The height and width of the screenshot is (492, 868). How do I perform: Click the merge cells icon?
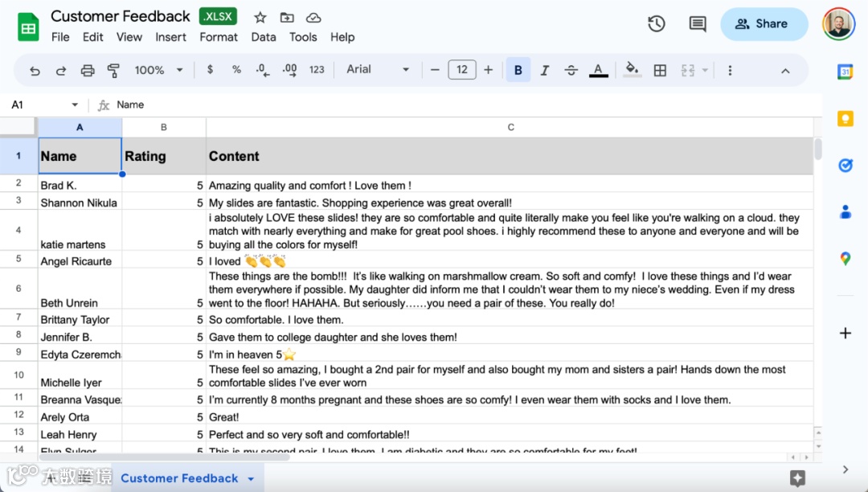(x=687, y=70)
